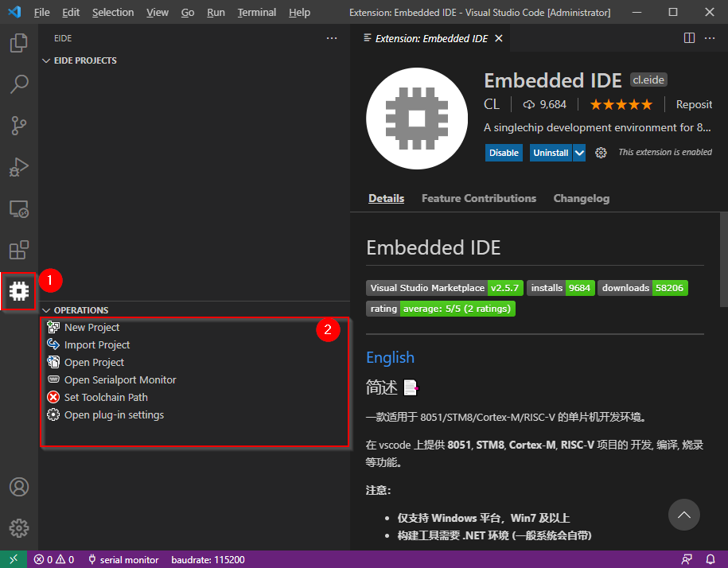Click the scroll-to-top arrow button
728x568 pixels.
click(x=684, y=515)
